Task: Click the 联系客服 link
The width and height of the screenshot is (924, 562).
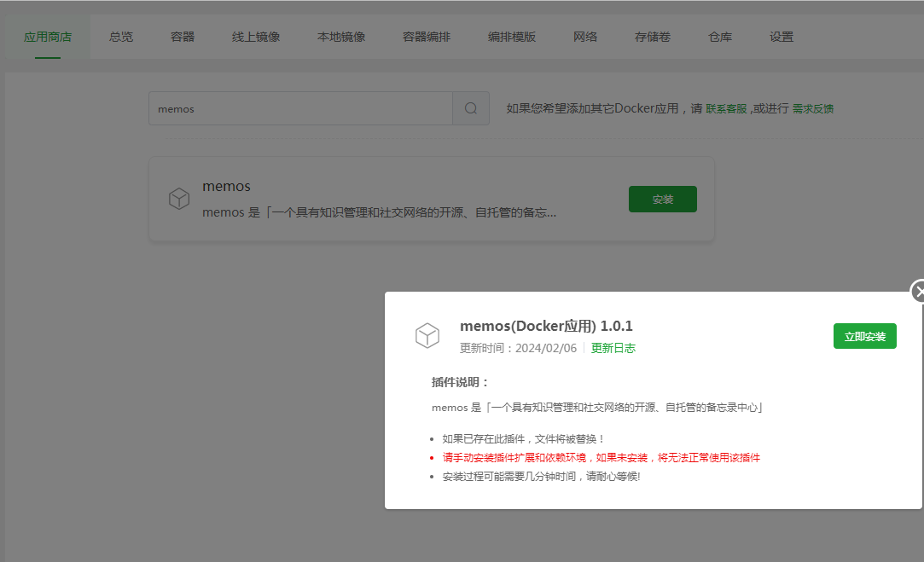Action: tap(726, 108)
